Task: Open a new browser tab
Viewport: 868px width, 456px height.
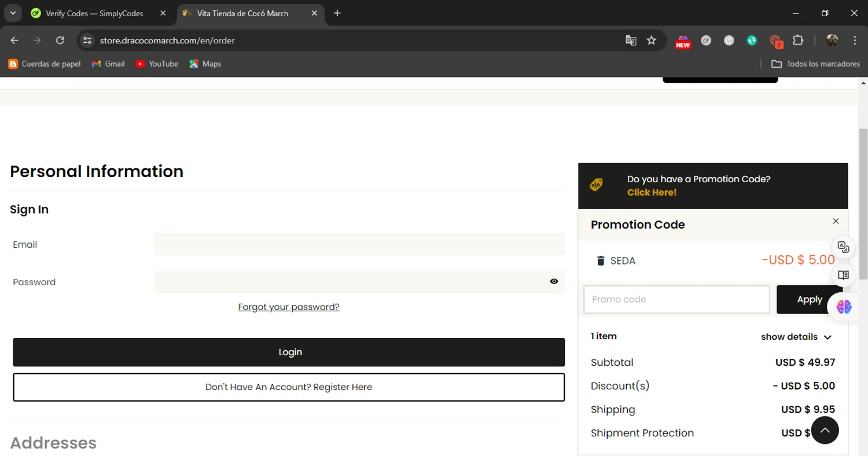Action: (337, 13)
